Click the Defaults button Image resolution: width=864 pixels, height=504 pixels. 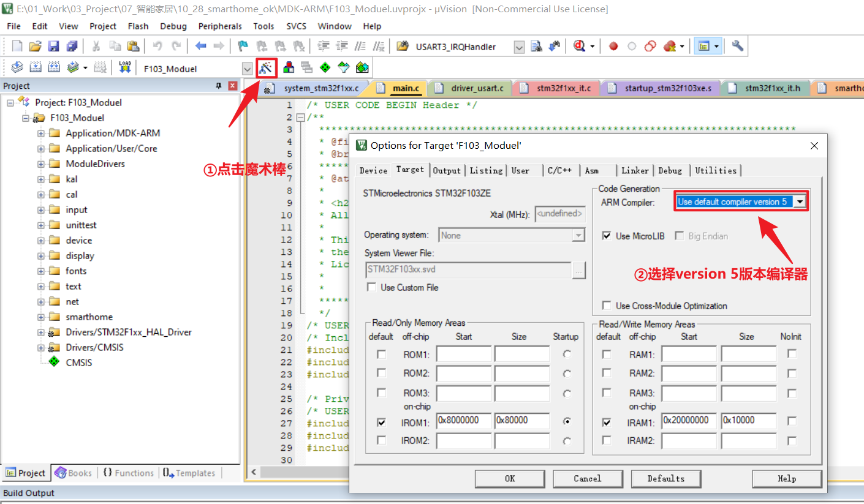point(665,479)
